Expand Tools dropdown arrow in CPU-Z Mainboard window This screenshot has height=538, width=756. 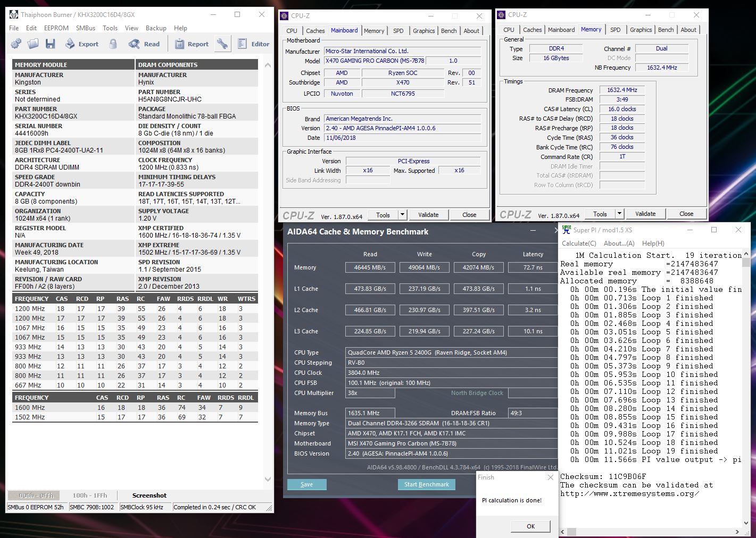pyautogui.click(x=402, y=215)
